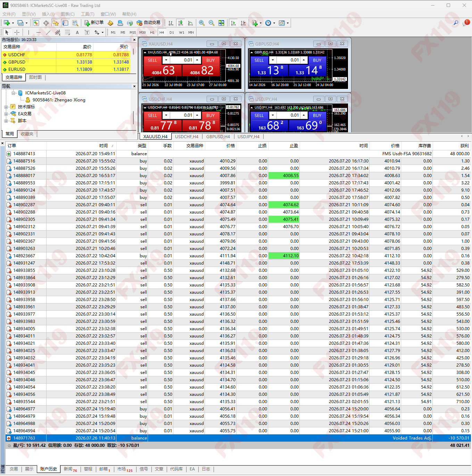
Task: Select the USDCHF row in market watch
Action: (x=66, y=55)
